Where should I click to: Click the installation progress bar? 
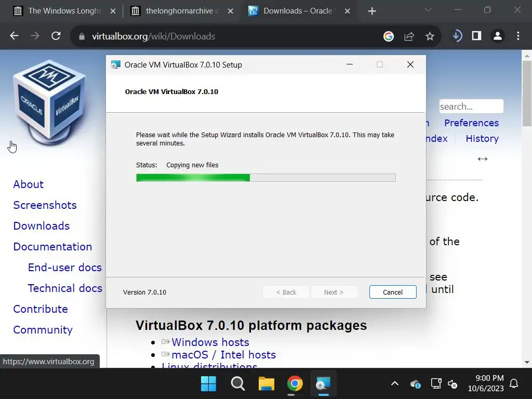coord(265,178)
